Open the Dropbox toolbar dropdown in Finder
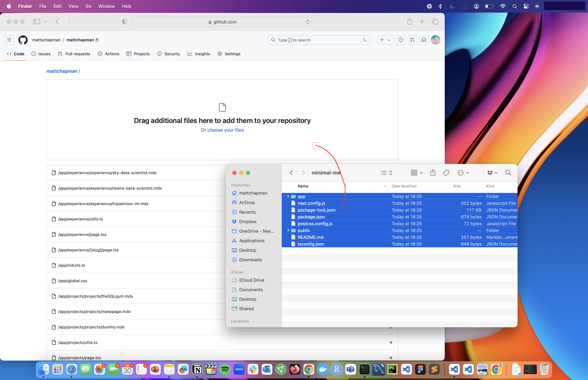588x380 pixels. pyautogui.click(x=492, y=173)
